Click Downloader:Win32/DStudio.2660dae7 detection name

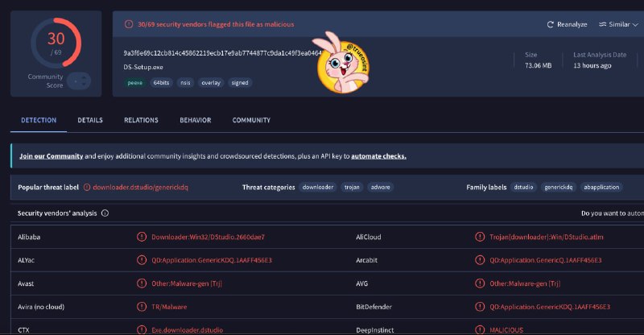coord(208,237)
